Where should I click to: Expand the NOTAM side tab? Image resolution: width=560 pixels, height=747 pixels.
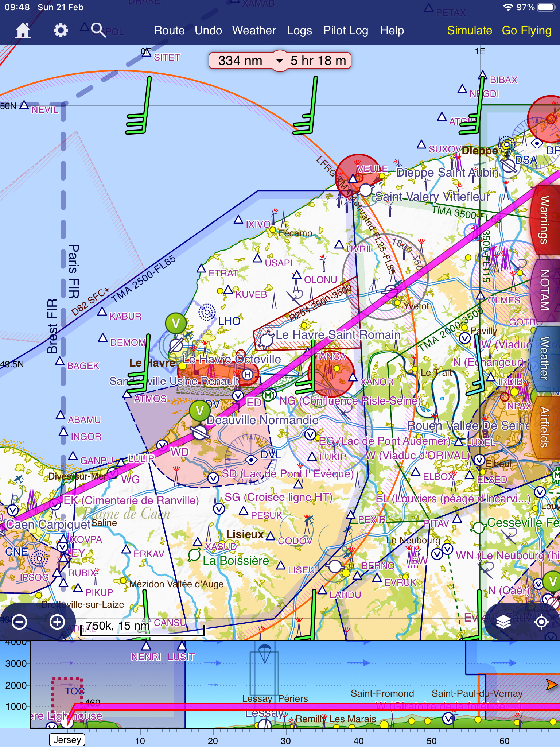click(545, 290)
